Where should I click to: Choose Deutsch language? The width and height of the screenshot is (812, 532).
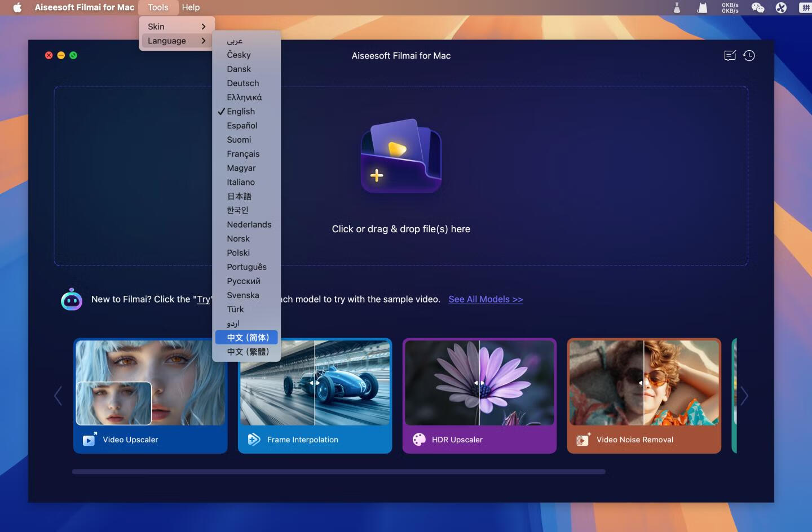coord(246,83)
